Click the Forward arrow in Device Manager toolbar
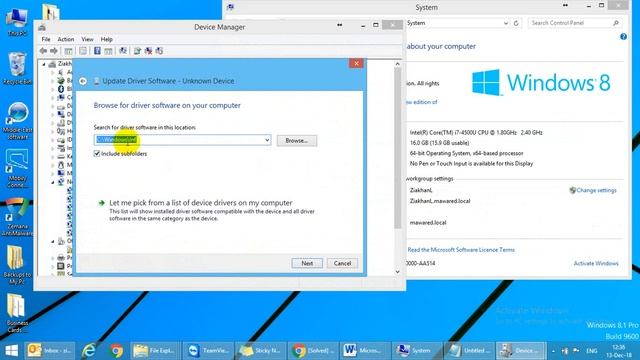The width and height of the screenshot is (640, 360). pos(53,51)
